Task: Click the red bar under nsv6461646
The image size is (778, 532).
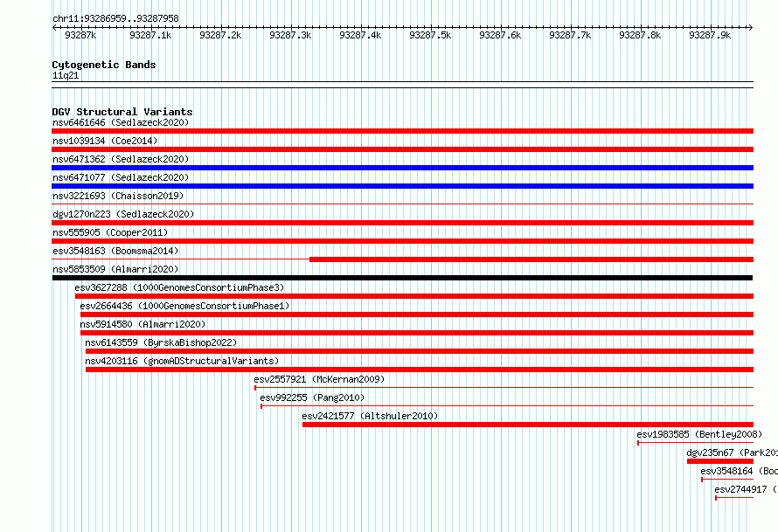Action: 402,131
